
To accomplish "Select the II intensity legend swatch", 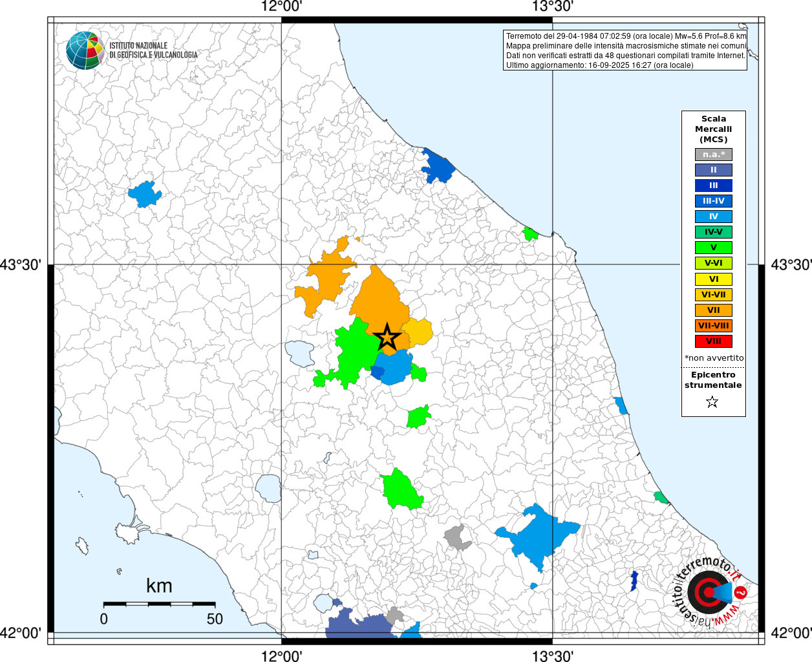I will coord(714,170).
